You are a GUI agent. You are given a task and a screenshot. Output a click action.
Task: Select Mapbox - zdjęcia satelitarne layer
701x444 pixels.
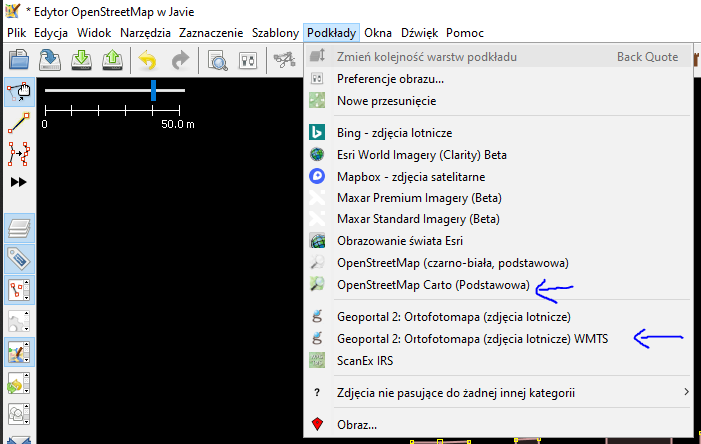point(498,177)
